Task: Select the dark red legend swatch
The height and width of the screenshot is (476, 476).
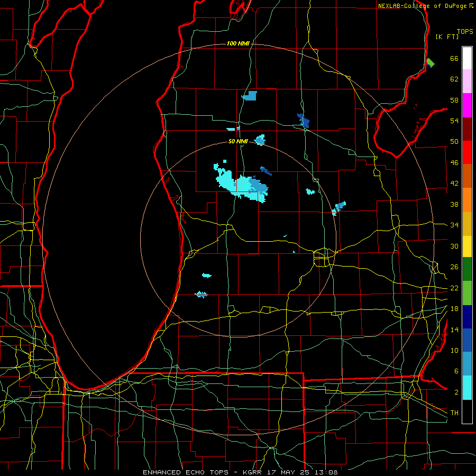Action: (x=467, y=129)
